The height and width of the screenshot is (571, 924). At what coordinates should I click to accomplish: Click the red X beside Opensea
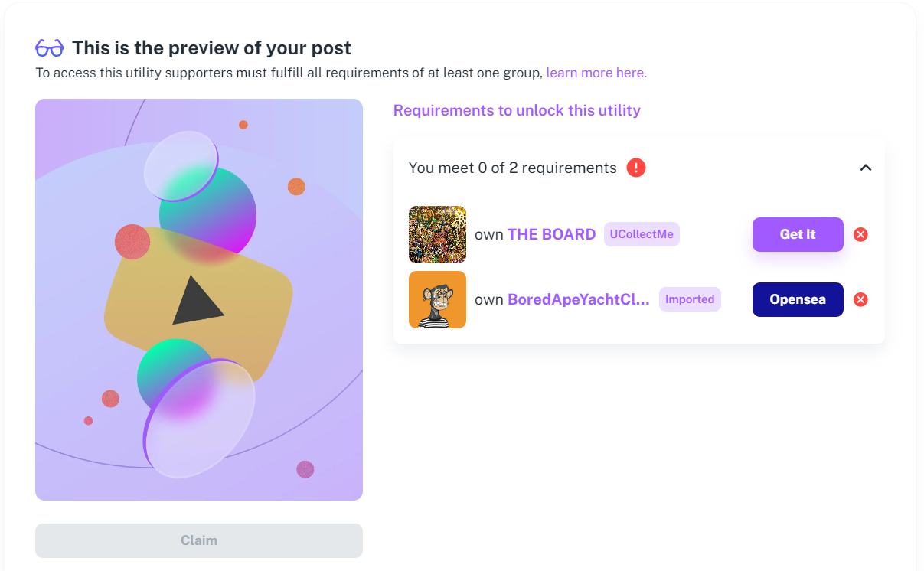click(860, 299)
